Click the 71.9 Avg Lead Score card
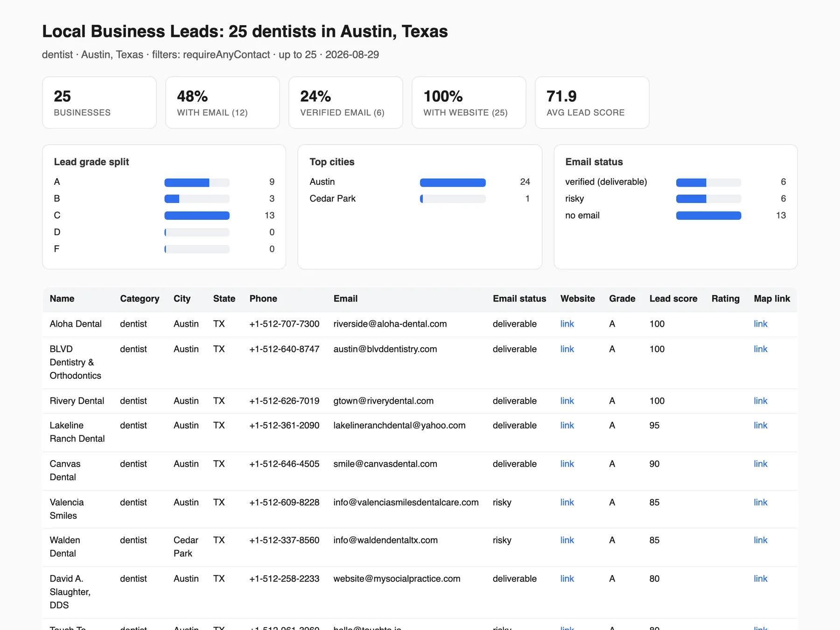 pos(592,103)
